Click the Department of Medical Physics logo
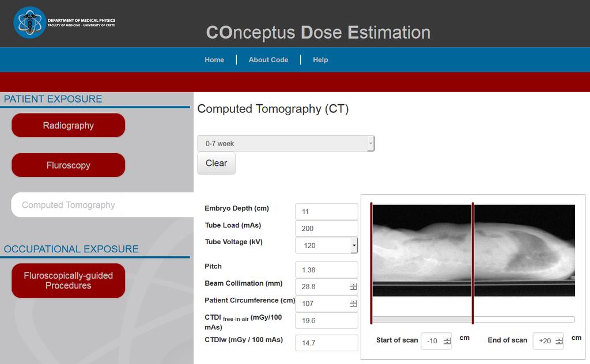The image size is (590, 364). click(65, 22)
